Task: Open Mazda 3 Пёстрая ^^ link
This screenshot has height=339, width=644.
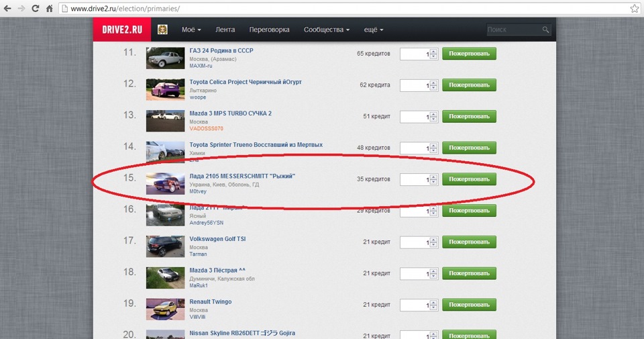Action: point(217,271)
